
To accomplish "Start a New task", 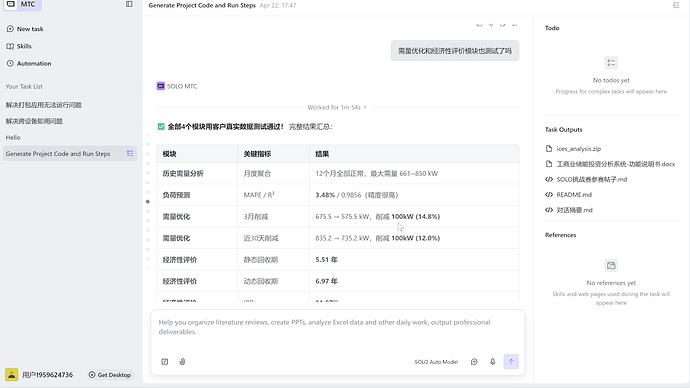I will coord(25,29).
